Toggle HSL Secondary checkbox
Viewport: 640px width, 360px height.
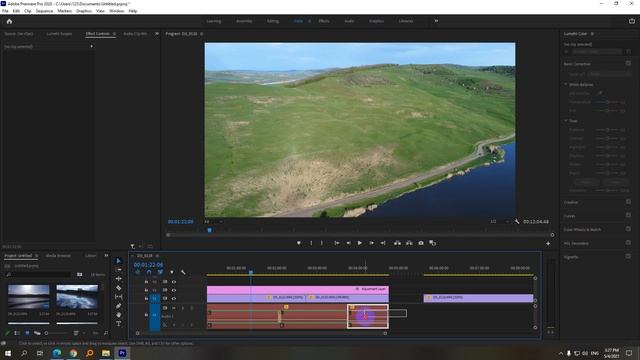(x=628, y=243)
